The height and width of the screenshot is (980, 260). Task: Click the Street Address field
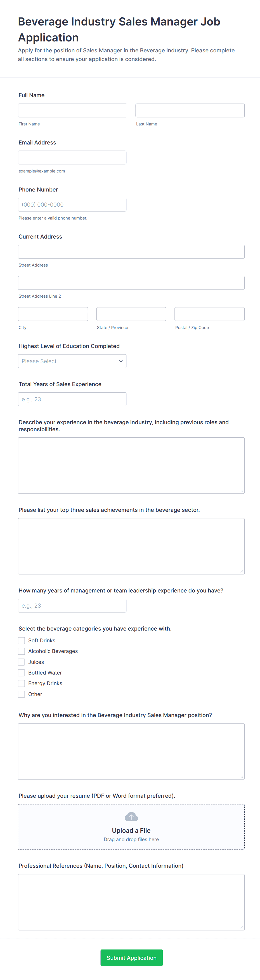(x=131, y=252)
